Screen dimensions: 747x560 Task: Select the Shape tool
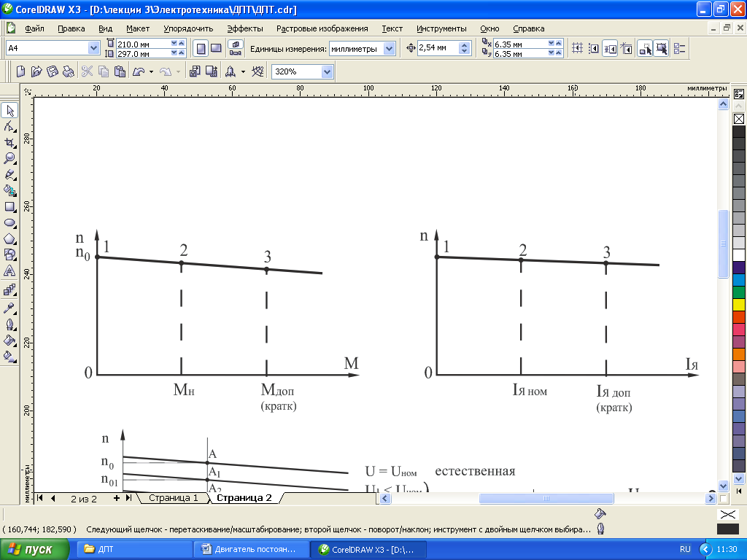coord(9,127)
